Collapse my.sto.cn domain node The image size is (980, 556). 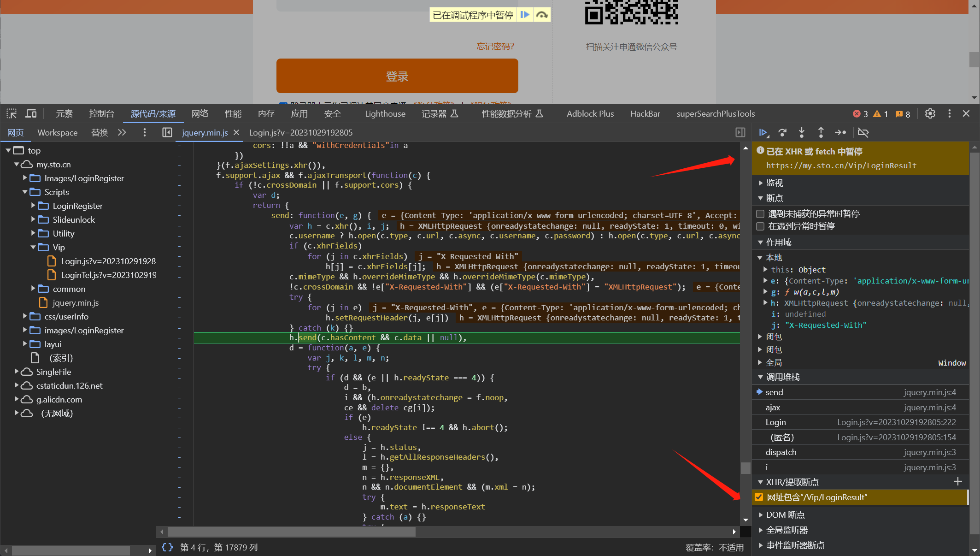17,165
